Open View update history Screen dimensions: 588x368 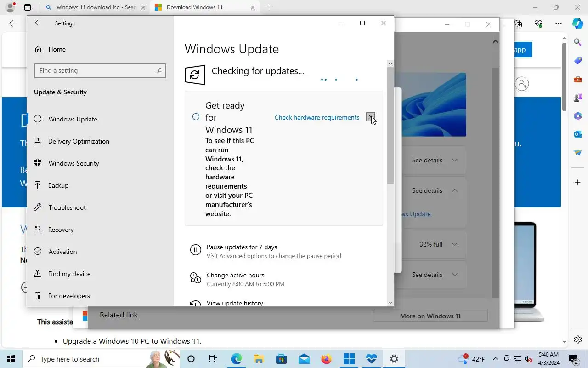[x=235, y=303]
